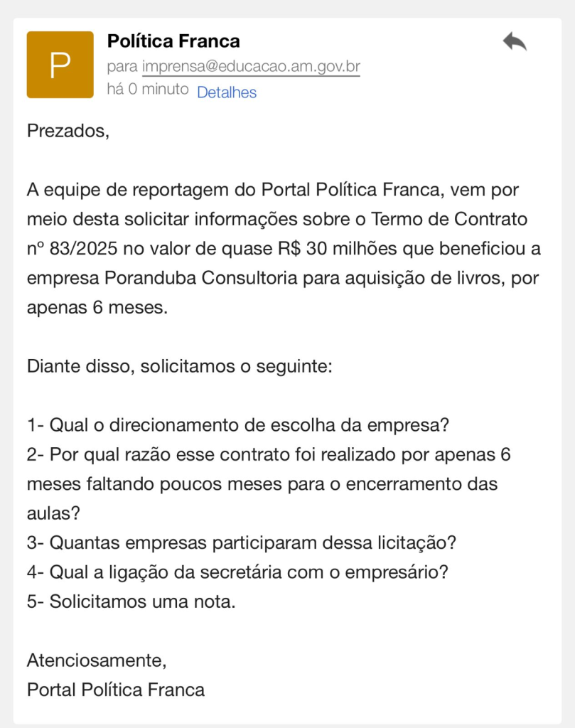Click the orange P sender avatar
The height and width of the screenshot is (728, 575).
60,65
